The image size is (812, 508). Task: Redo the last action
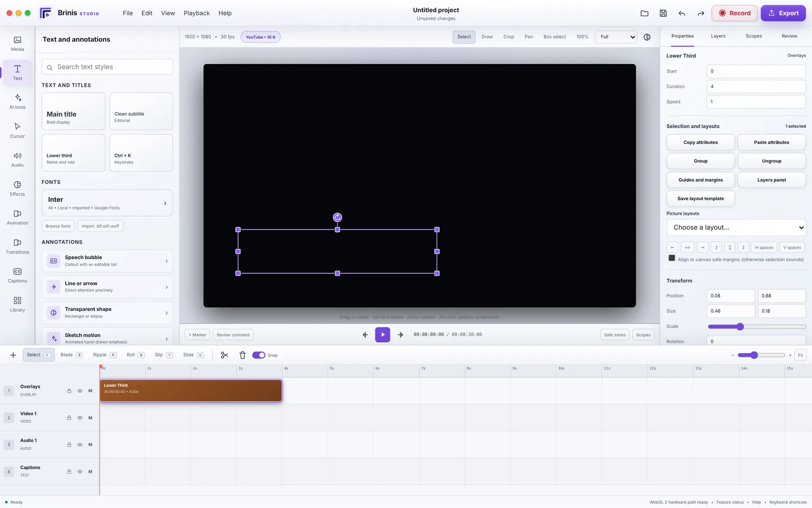click(x=701, y=13)
